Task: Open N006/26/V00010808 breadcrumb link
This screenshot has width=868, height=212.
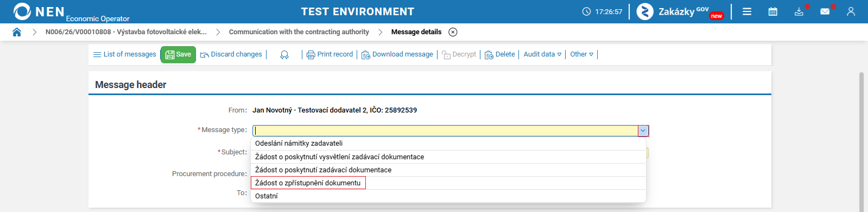Action: (x=126, y=32)
